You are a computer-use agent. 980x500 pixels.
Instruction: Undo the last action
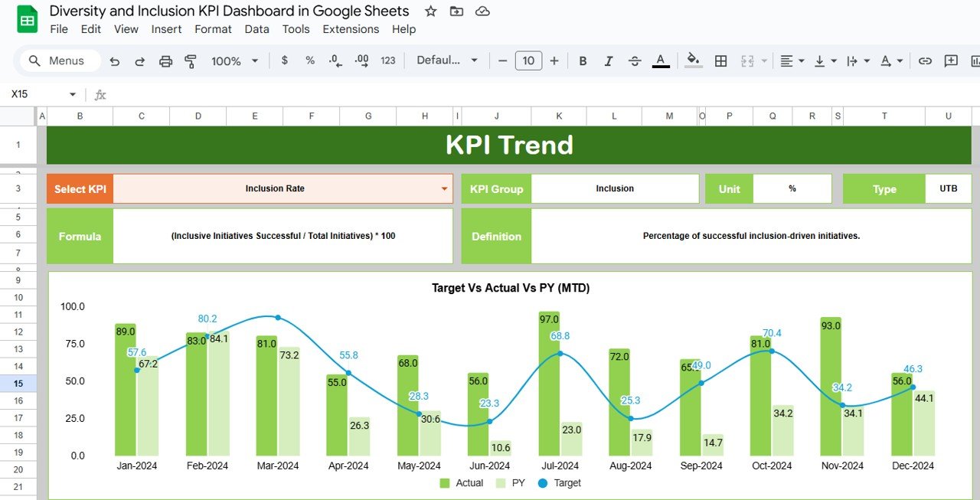coord(115,61)
